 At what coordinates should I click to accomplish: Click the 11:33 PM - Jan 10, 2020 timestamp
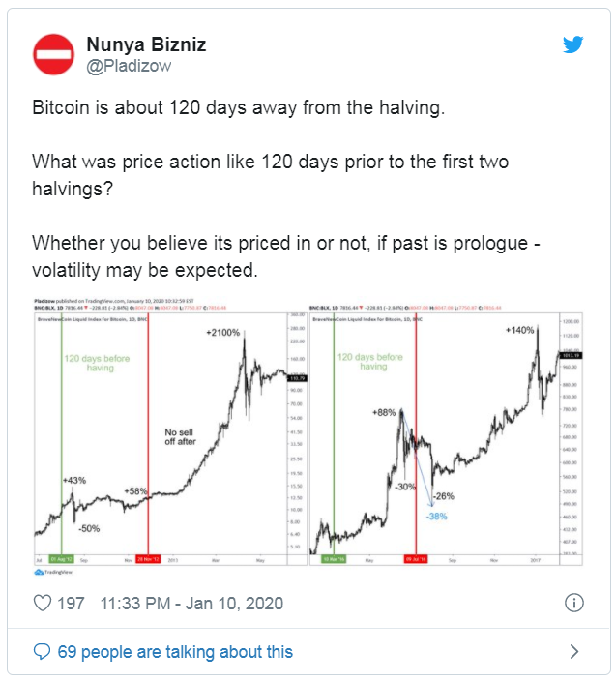[x=191, y=604]
